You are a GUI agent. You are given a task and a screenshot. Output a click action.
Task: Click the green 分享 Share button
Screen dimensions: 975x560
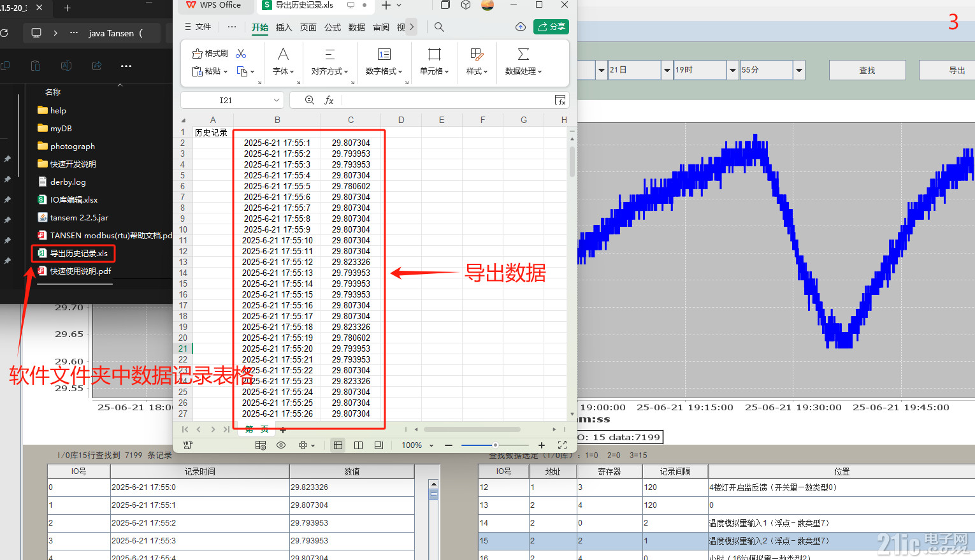tap(551, 27)
